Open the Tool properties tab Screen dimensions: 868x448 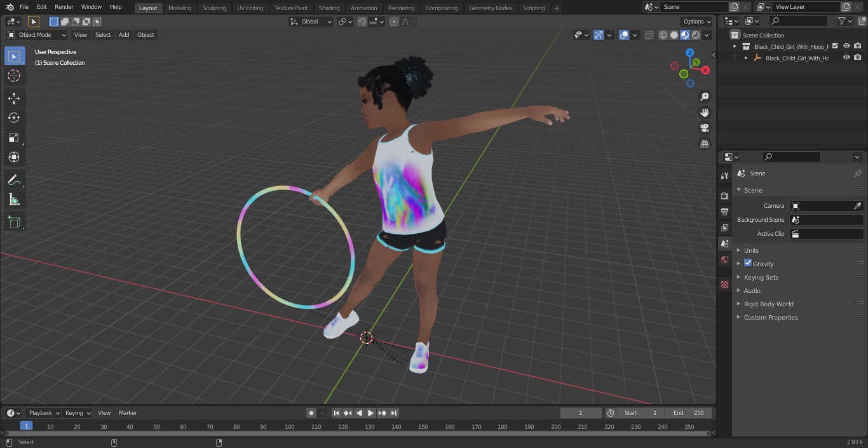coord(724,175)
